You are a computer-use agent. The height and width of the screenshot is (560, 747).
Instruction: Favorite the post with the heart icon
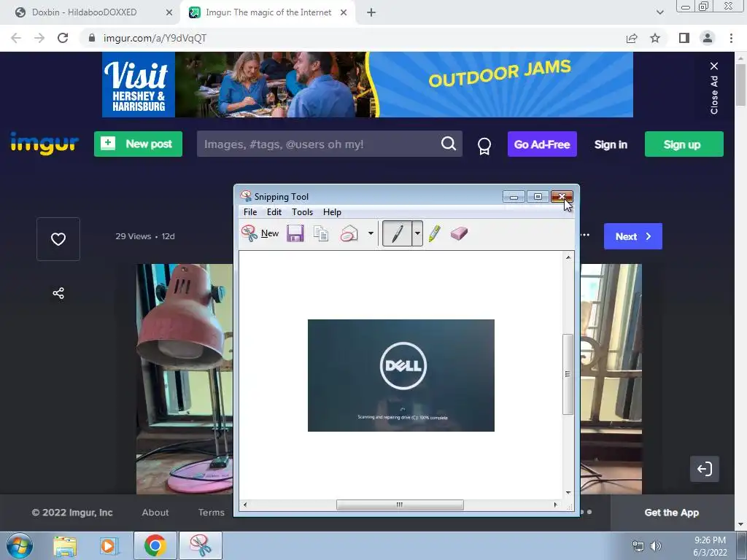pyautogui.click(x=58, y=239)
